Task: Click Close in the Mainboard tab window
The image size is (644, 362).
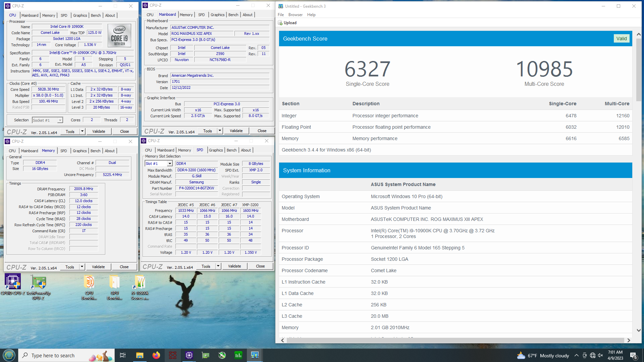Action: tap(262, 131)
